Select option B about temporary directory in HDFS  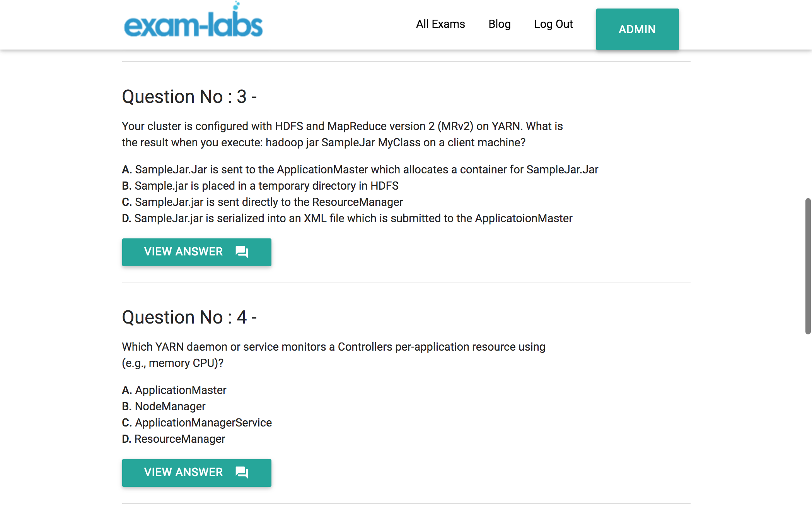point(260,186)
